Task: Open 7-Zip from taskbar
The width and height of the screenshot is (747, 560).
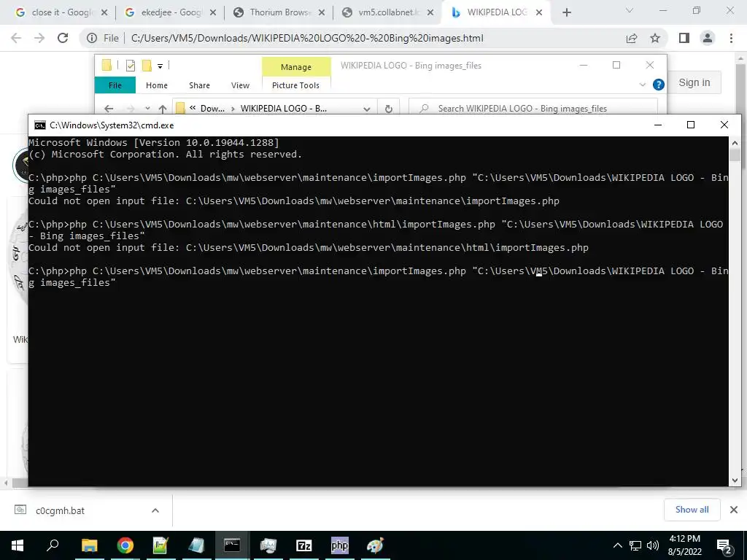Action: pos(304,545)
